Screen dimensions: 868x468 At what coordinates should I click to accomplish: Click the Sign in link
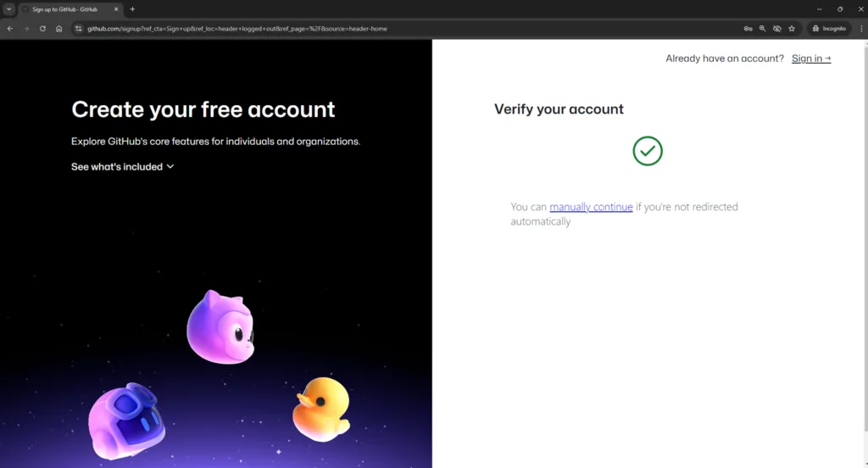[x=811, y=58]
